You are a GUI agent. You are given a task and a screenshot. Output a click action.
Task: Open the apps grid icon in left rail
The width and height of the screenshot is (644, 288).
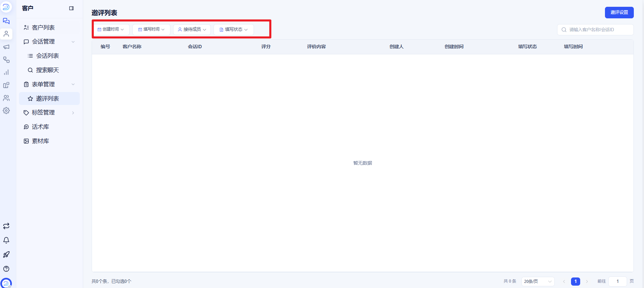6,85
